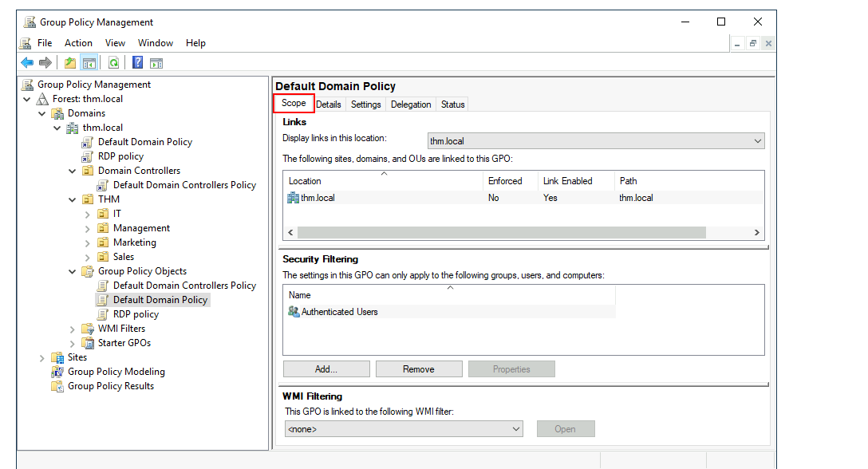Screen dimensions: 868x469
Task: Collapse the thm.local domain node
Action: pyautogui.click(x=57, y=128)
